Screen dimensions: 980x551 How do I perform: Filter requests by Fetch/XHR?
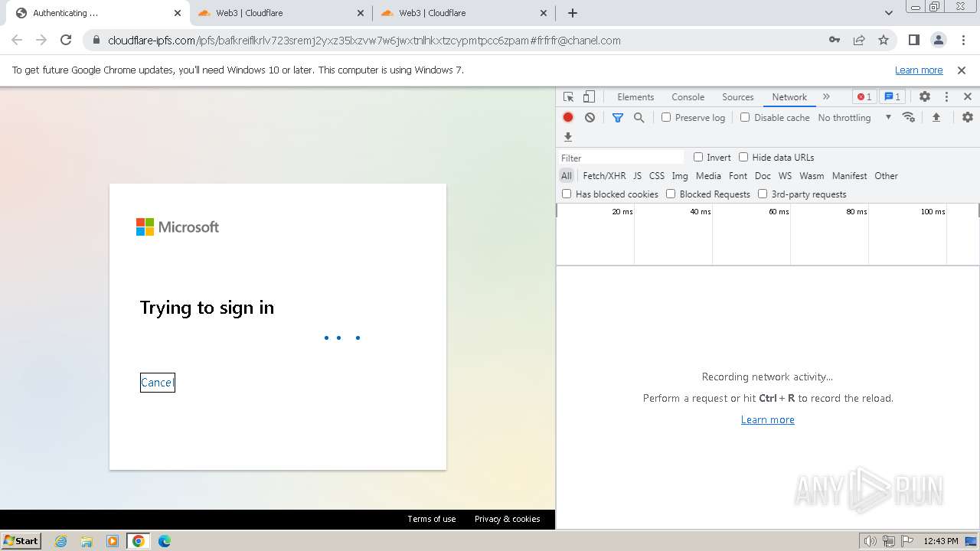604,176
